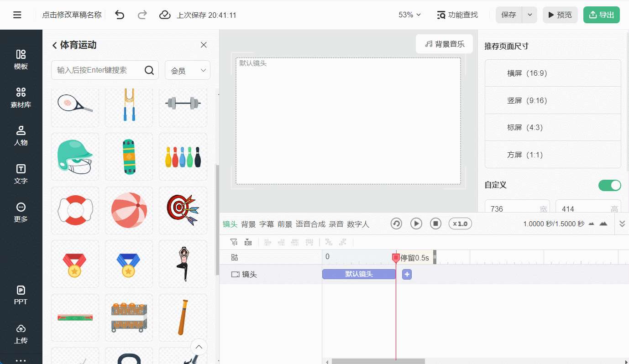629x364 pixels.
Task: Zoom in timeline with large mountain icon
Action: [x=603, y=224]
